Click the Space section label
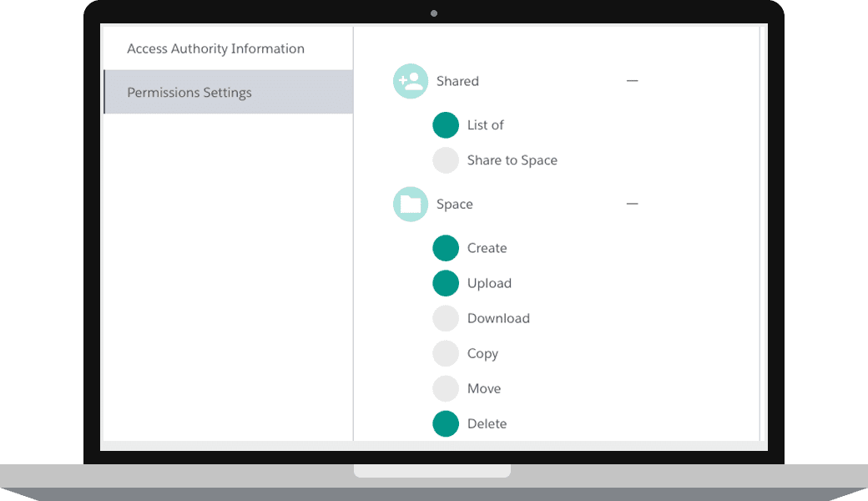Viewport: 868px width, 501px height. click(455, 205)
